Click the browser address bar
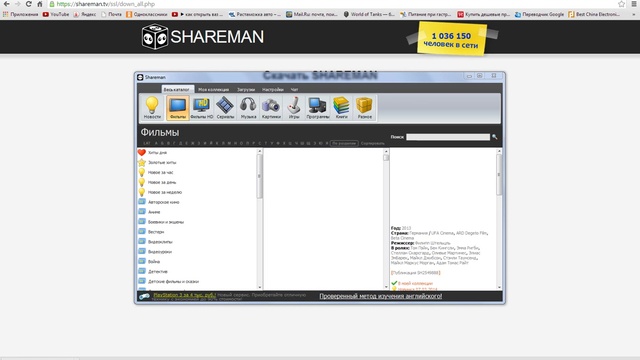Viewport: 640px width, 360px height. click(x=331, y=4)
